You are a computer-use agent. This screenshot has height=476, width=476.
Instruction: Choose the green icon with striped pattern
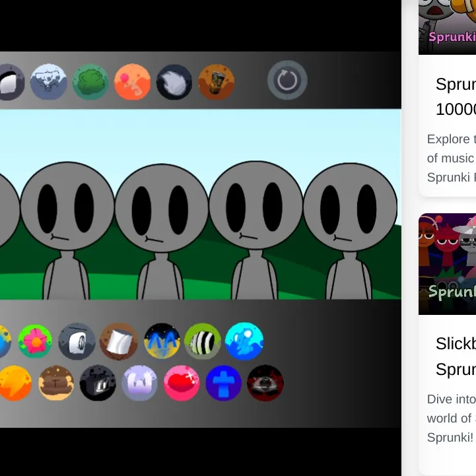point(203,341)
